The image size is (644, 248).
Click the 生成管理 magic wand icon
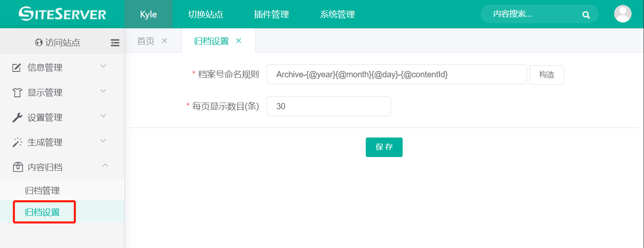17,142
